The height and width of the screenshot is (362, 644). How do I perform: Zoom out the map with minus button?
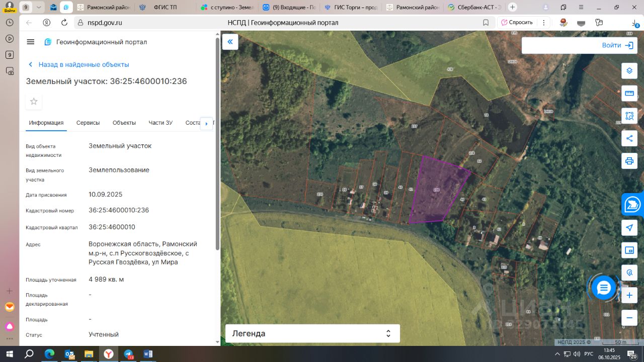pos(629,318)
